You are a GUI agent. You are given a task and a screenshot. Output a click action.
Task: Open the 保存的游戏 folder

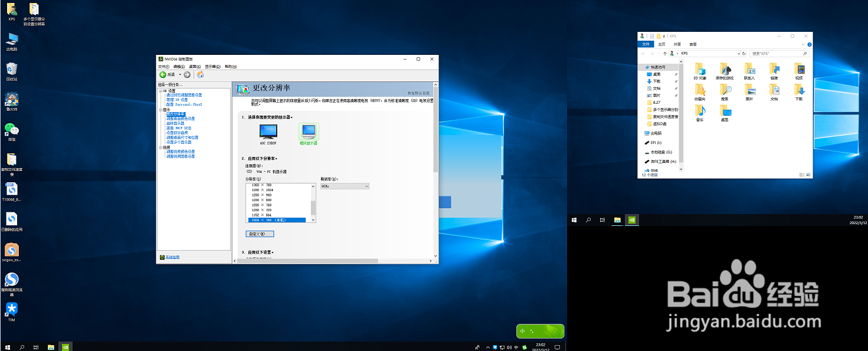[x=725, y=71]
